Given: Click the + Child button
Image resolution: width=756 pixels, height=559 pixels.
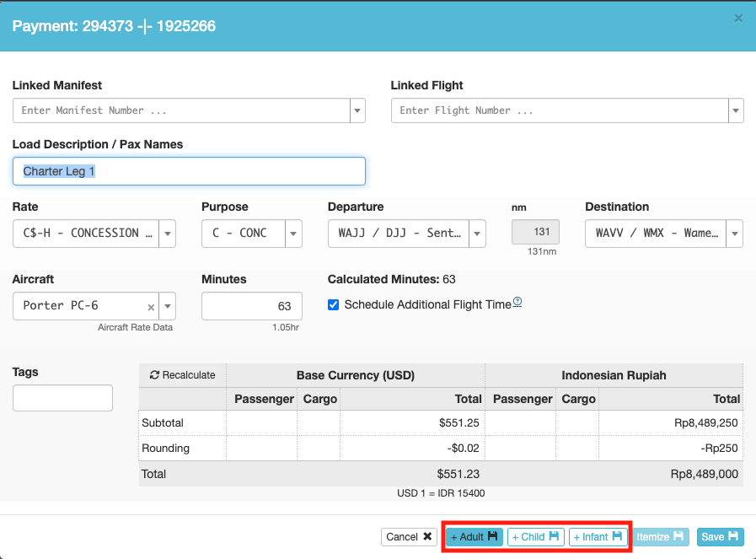Looking at the screenshot, I should pyautogui.click(x=536, y=537).
